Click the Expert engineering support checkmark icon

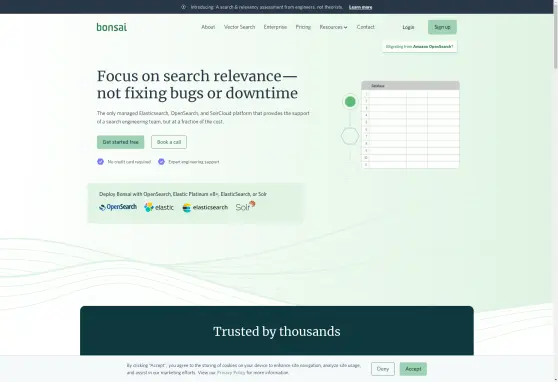[161, 162]
